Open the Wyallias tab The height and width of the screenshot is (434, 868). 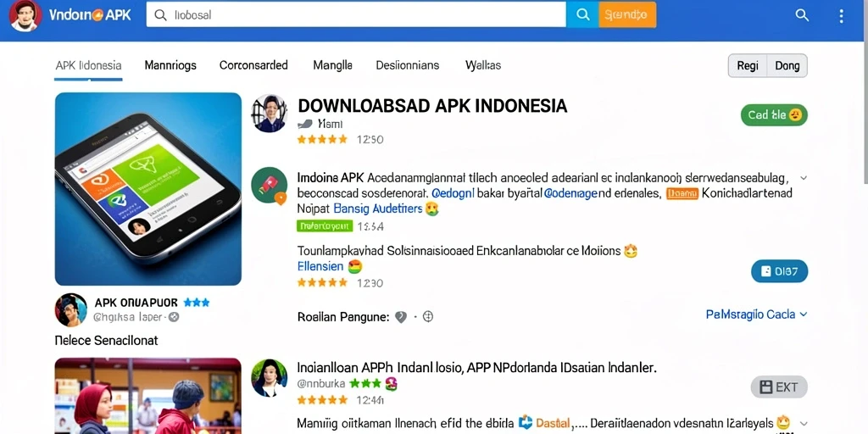(483, 65)
